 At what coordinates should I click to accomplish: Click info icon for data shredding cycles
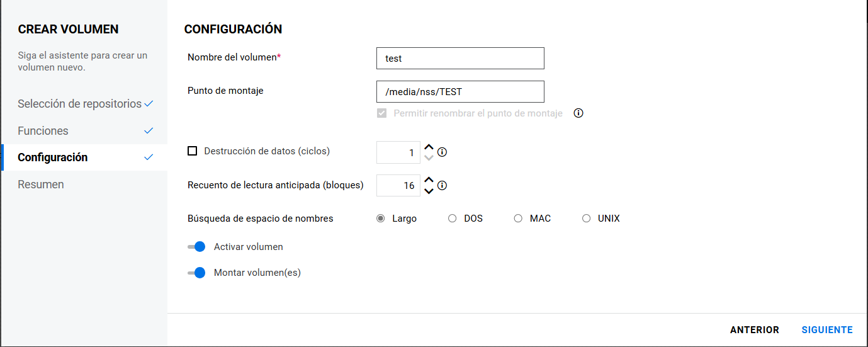pos(442,152)
